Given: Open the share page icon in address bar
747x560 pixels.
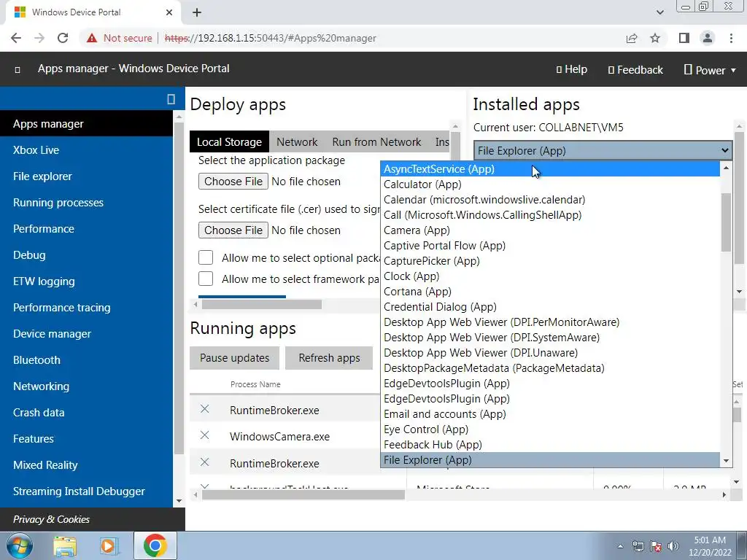Looking at the screenshot, I should [x=632, y=38].
